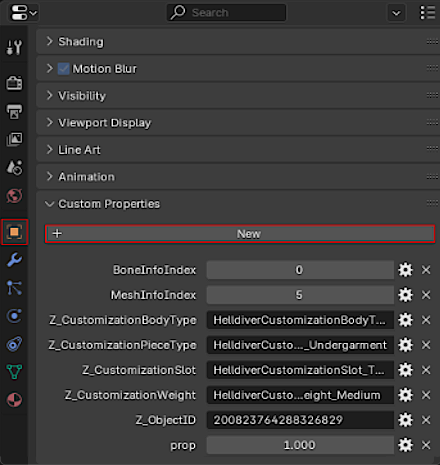Open the Render properties tab
440x465 pixels.
pos(14,83)
